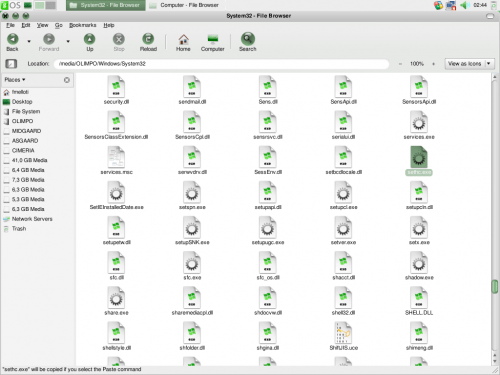Toggle the text-based location bar button
This screenshot has height=375, width=500.
tap(11, 63)
